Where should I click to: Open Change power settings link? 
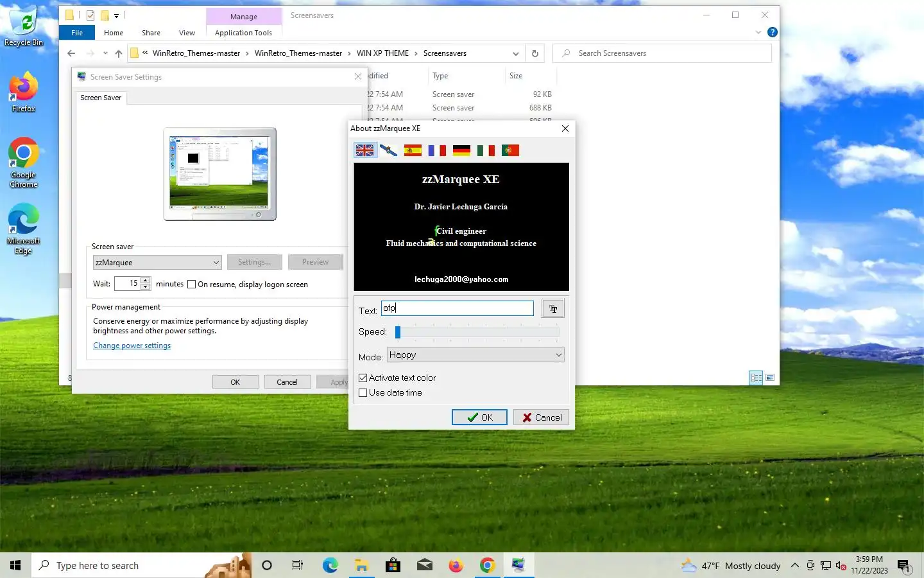point(132,346)
